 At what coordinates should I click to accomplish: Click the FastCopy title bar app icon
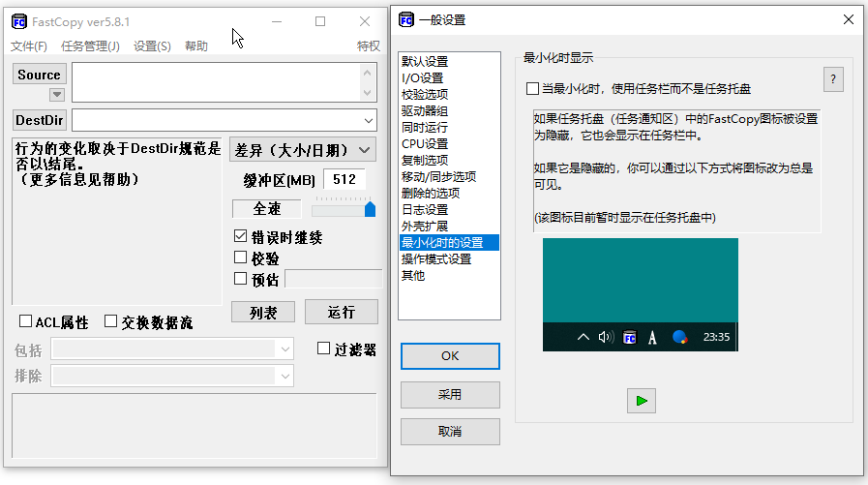pos(18,21)
